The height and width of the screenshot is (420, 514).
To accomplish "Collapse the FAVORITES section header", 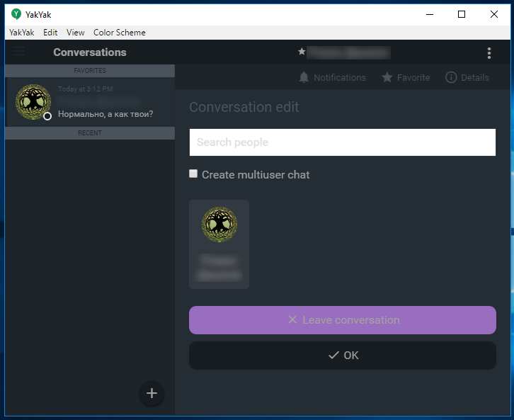I will (90, 71).
